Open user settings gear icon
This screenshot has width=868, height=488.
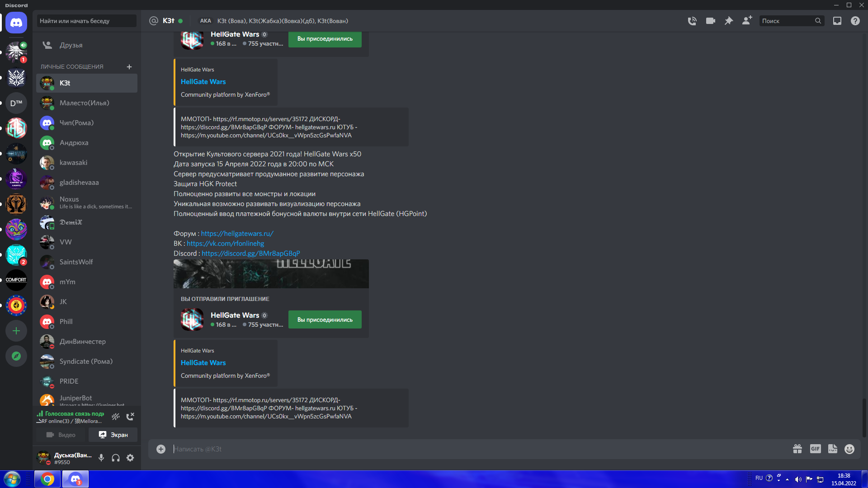click(x=130, y=458)
